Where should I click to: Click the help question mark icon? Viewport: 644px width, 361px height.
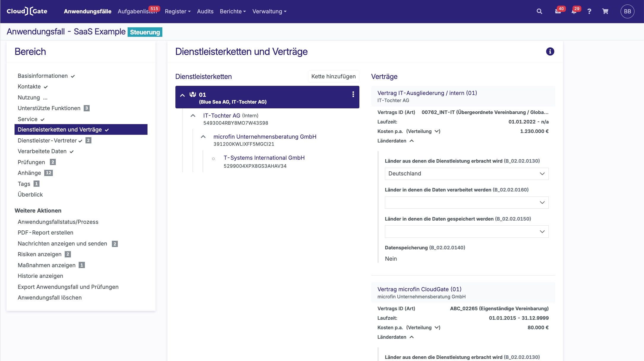[589, 11]
